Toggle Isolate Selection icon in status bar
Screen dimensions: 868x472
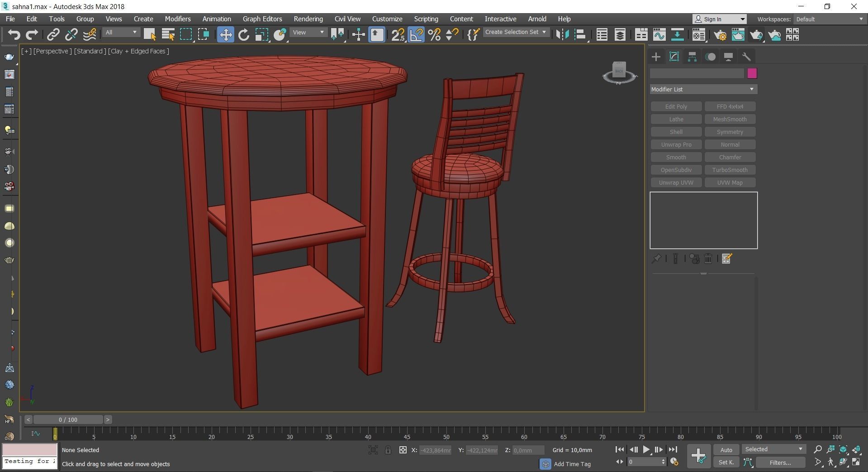click(x=373, y=450)
